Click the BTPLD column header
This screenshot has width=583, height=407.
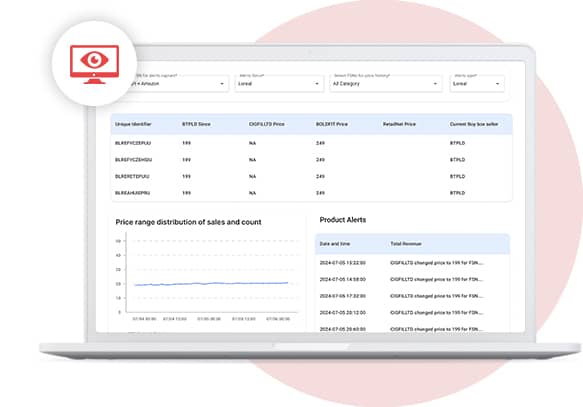pyautogui.click(x=196, y=124)
